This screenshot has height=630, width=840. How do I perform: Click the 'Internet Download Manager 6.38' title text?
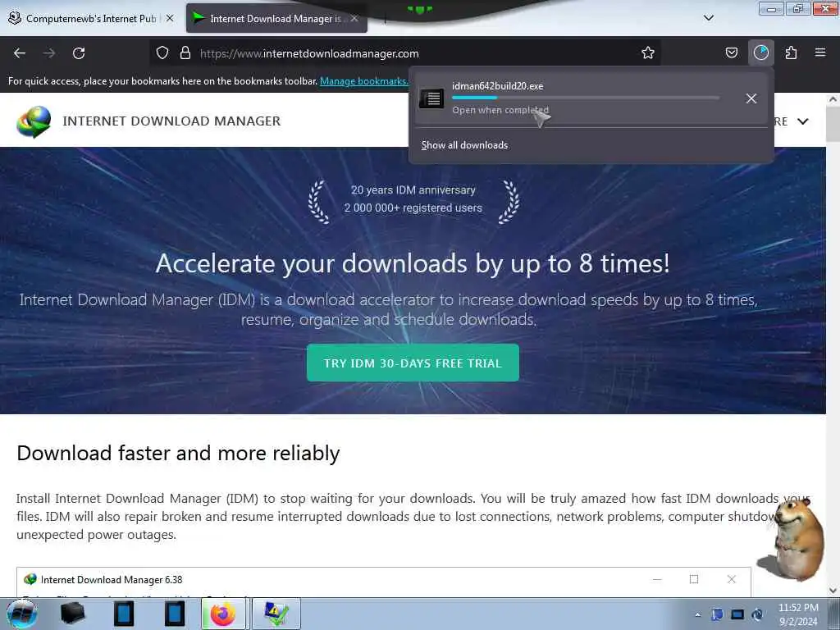click(x=112, y=580)
